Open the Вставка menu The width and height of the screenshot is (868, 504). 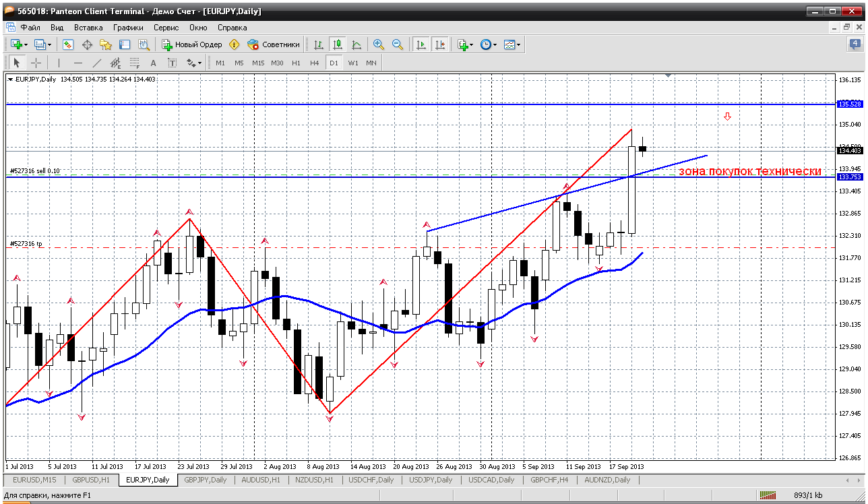(x=88, y=28)
